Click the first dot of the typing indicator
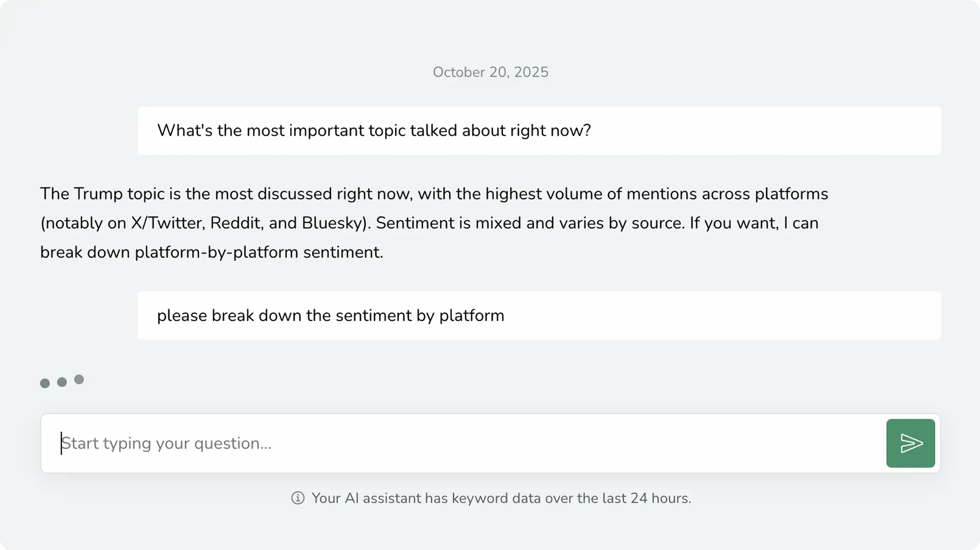The height and width of the screenshot is (550, 980). click(x=45, y=383)
